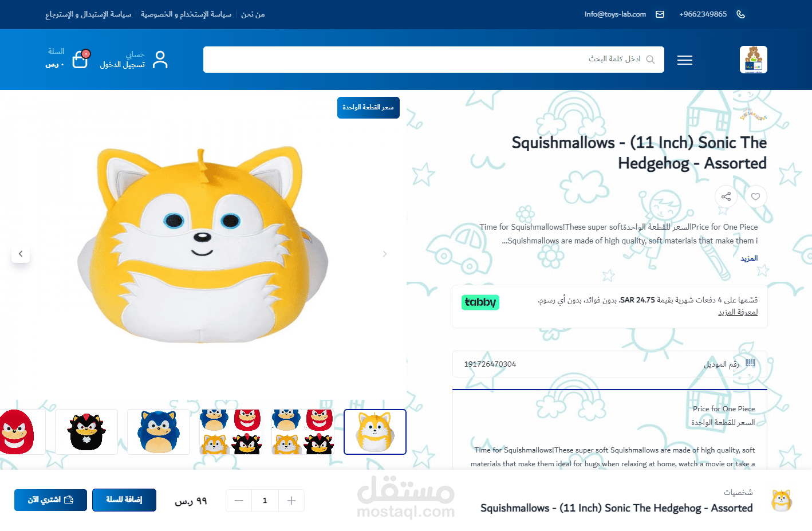Click the sticky bar product title

[617, 508]
